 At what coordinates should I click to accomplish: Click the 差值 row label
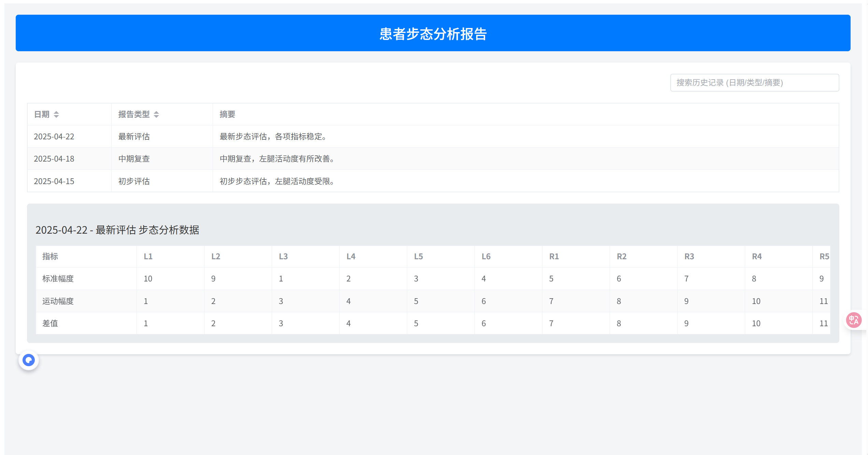pyautogui.click(x=50, y=323)
